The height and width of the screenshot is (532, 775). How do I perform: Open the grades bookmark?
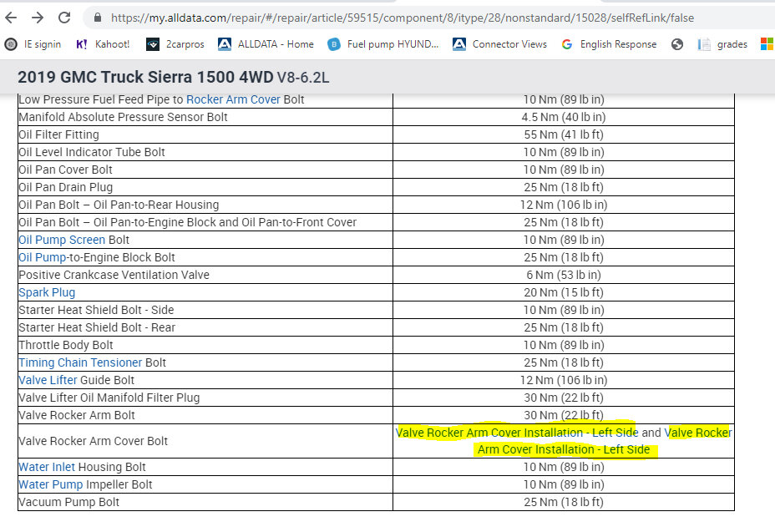(x=722, y=44)
